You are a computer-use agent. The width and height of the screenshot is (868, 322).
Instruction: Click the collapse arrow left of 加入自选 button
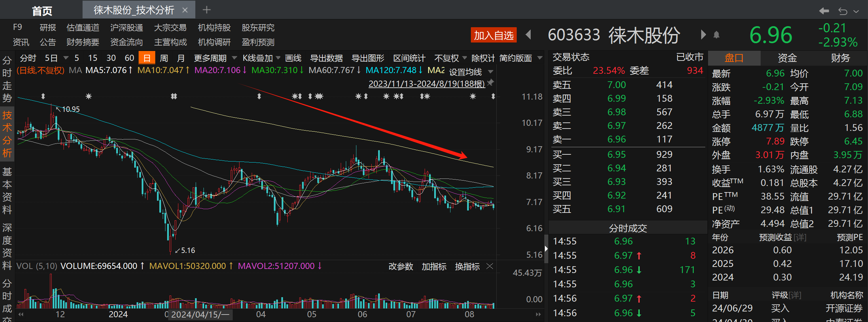(x=529, y=35)
